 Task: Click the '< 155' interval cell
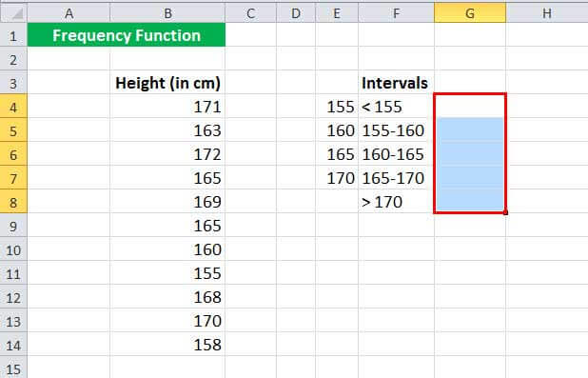point(397,107)
